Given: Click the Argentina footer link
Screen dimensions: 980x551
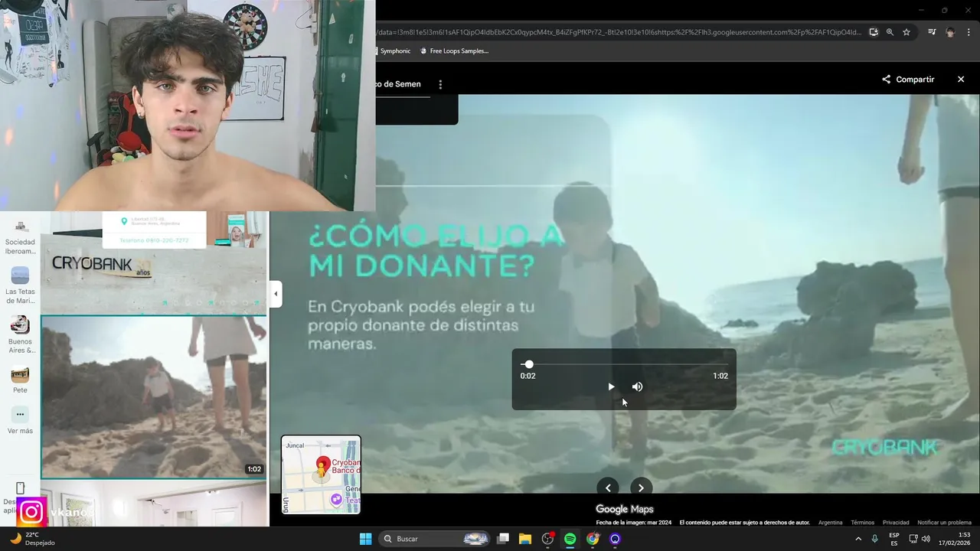Looking at the screenshot, I should tap(831, 523).
